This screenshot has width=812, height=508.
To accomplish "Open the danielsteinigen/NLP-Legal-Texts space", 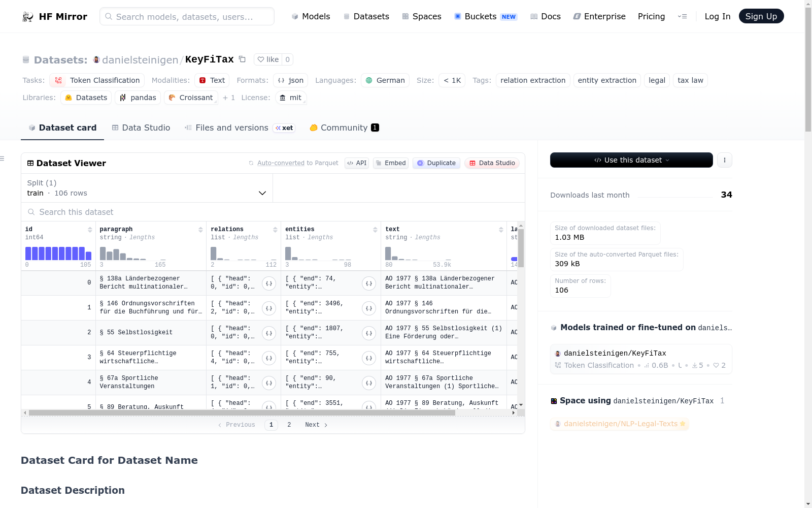I will pos(620,424).
